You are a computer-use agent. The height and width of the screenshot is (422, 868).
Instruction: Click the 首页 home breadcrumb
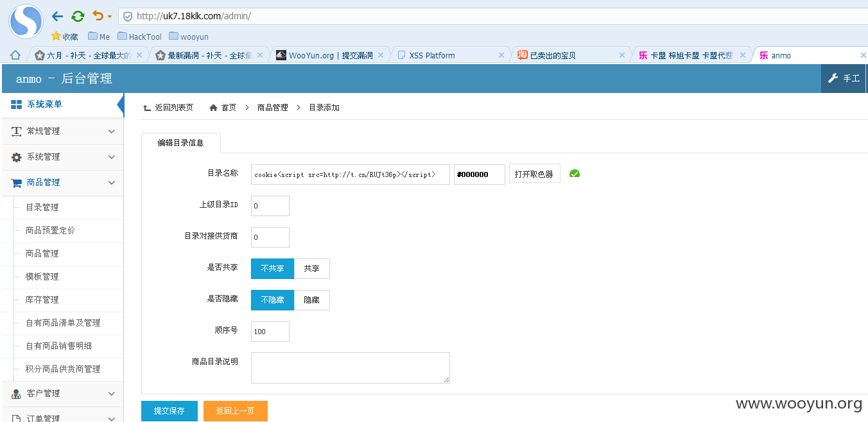223,108
